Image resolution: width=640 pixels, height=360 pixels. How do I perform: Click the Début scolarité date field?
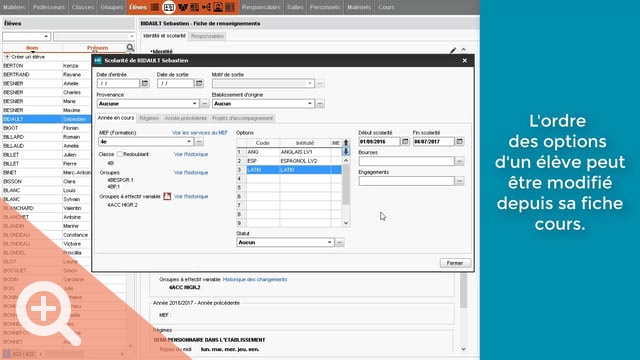(x=379, y=141)
